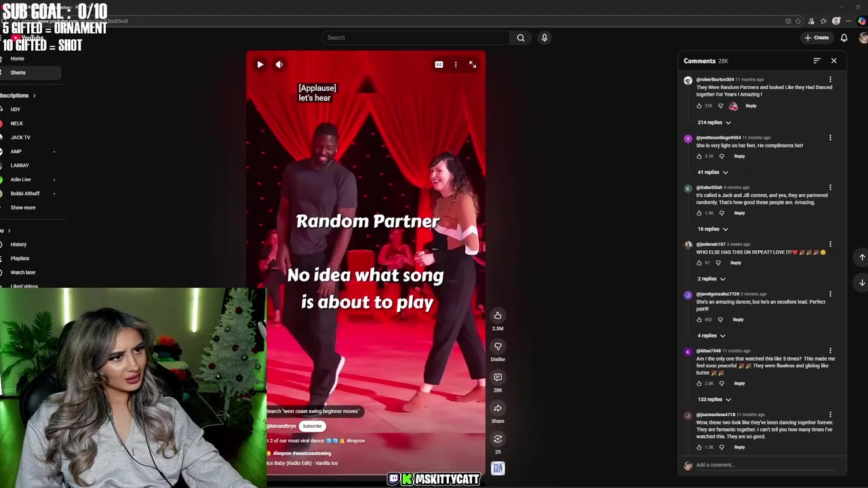Dislike robertburton304's comment

point(720,106)
